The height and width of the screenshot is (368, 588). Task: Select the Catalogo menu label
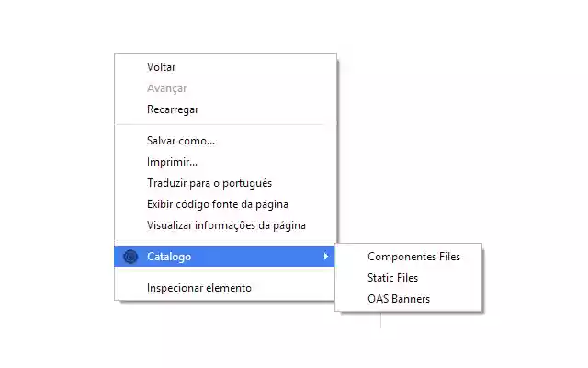[x=169, y=257]
